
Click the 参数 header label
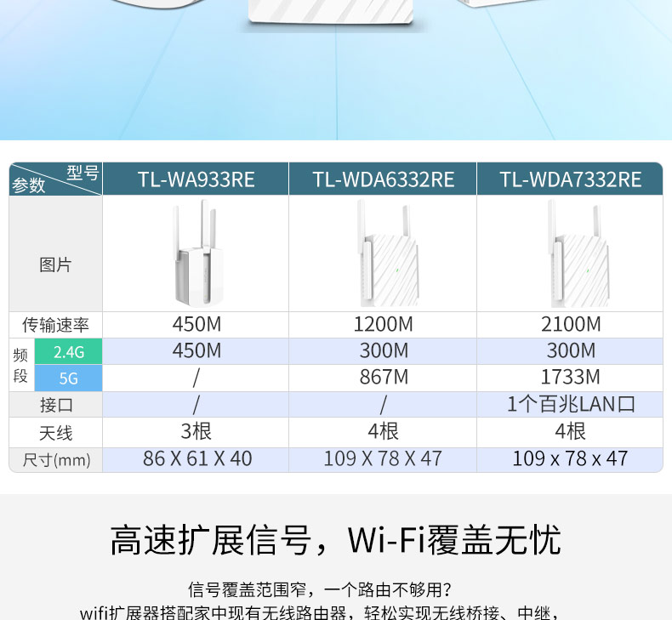pos(29,185)
